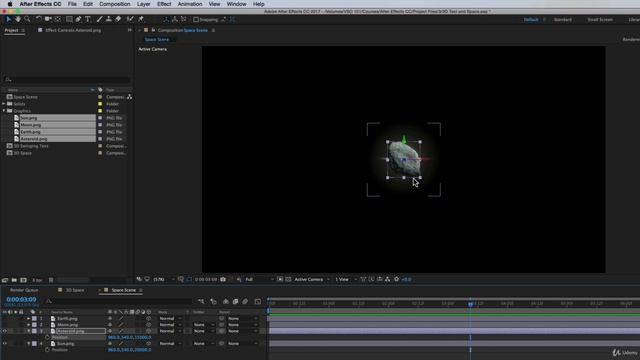Select the Rectangle shape tool
This screenshot has height=360, width=640.
pyautogui.click(x=69, y=19)
